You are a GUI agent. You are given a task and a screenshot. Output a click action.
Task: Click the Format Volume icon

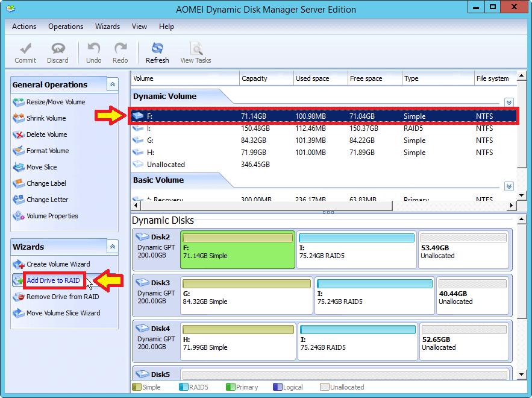19,151
